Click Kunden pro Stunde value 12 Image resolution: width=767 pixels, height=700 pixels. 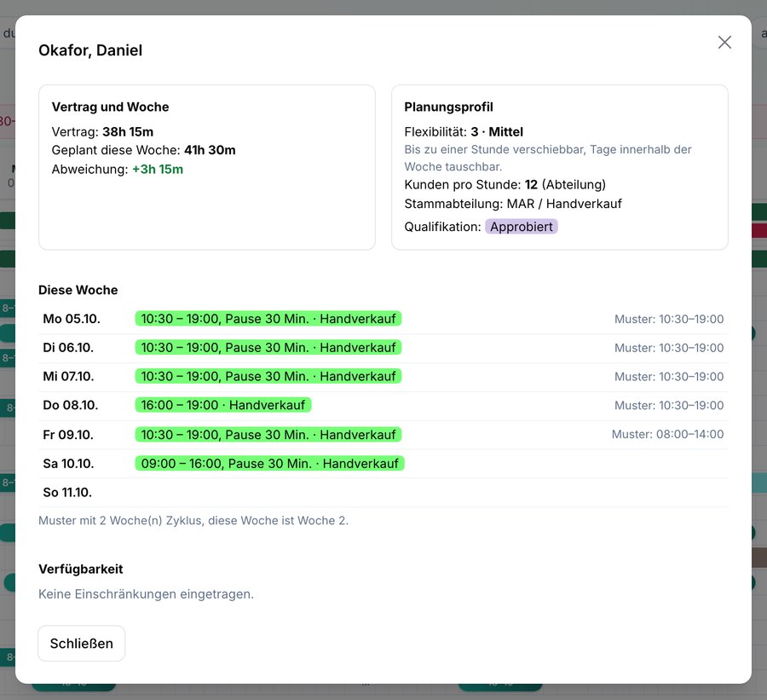(x=531, y=184)
